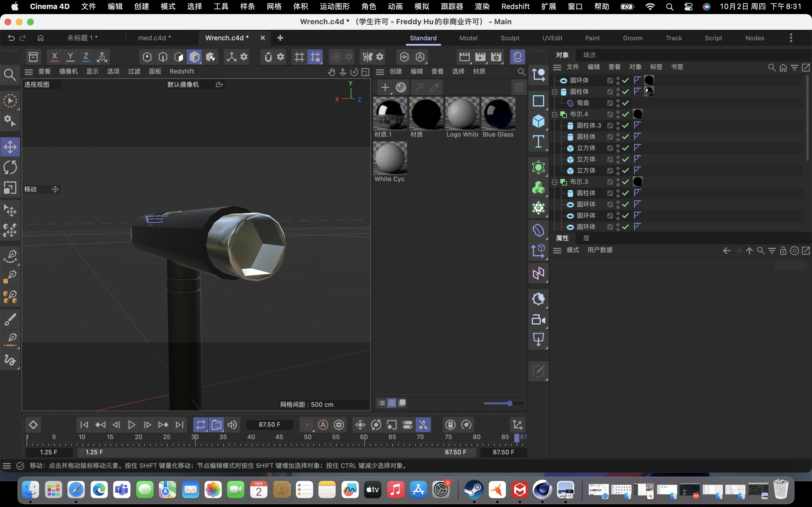Collapse the 圆柱体 hierarchy above 弯曲
812x507 pixels.
[x=554, y=92]
